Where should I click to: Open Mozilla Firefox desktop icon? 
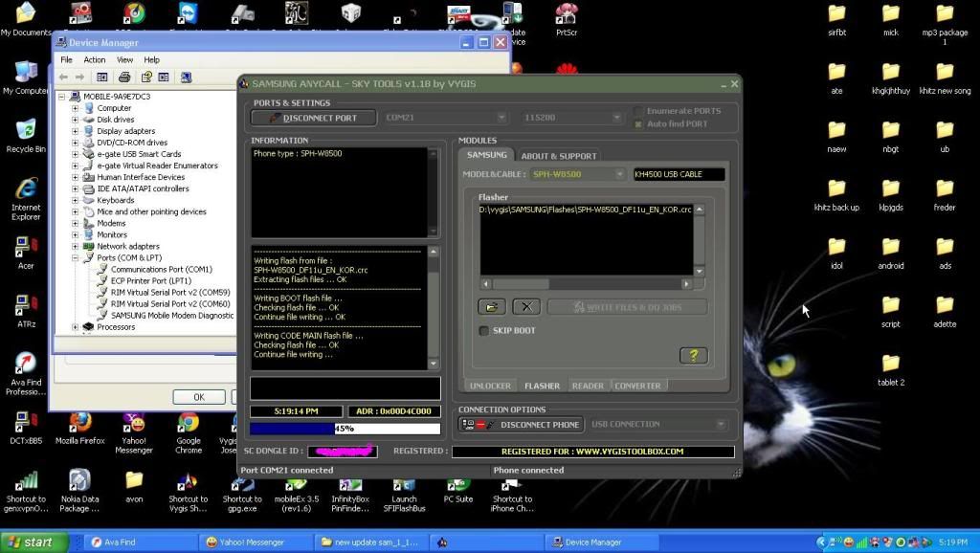pyautogui.click(x=79, y=428)
